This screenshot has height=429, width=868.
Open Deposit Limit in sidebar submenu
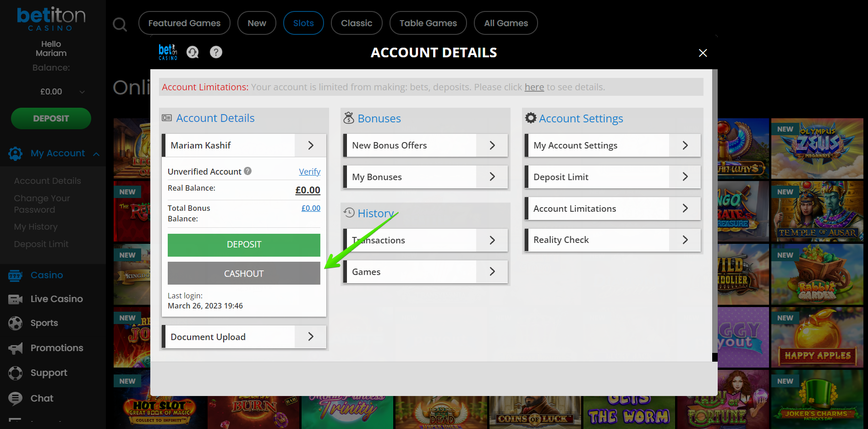click(x=41, y=244)
